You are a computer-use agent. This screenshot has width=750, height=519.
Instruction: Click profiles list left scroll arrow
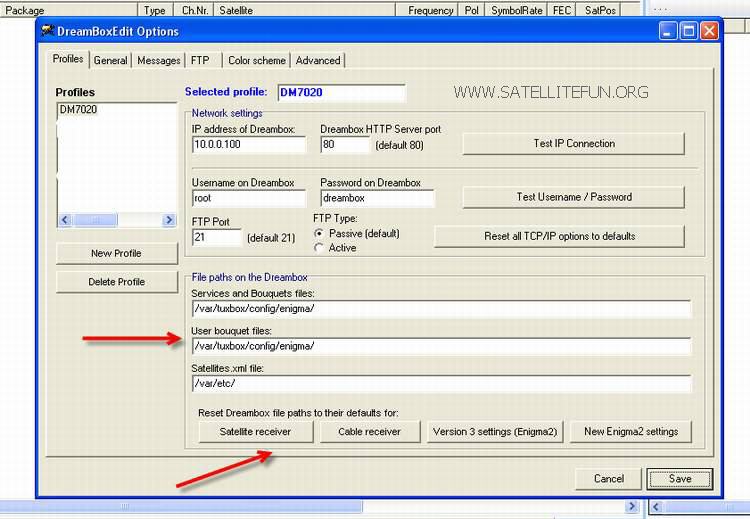pos(65,220)
